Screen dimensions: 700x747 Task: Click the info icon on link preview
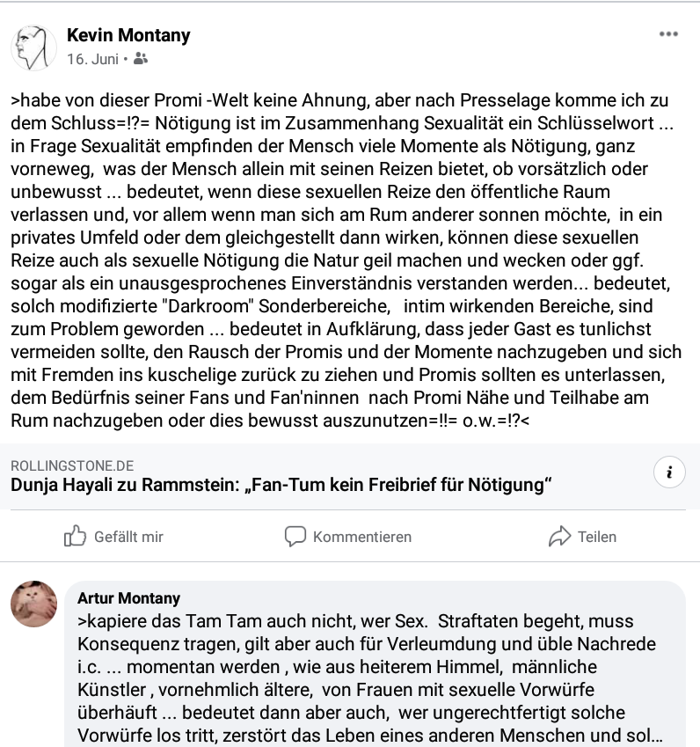pos(669,472)
